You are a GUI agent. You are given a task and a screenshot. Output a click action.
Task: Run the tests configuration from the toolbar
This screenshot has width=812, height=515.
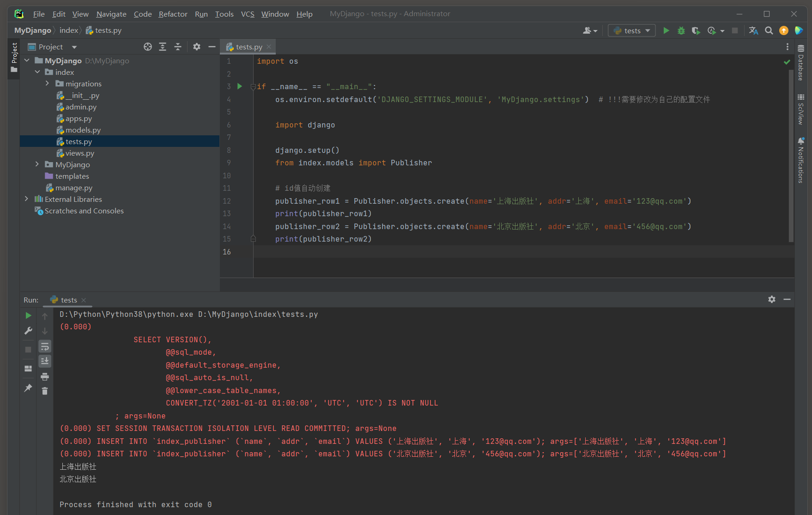coord(666,30)
